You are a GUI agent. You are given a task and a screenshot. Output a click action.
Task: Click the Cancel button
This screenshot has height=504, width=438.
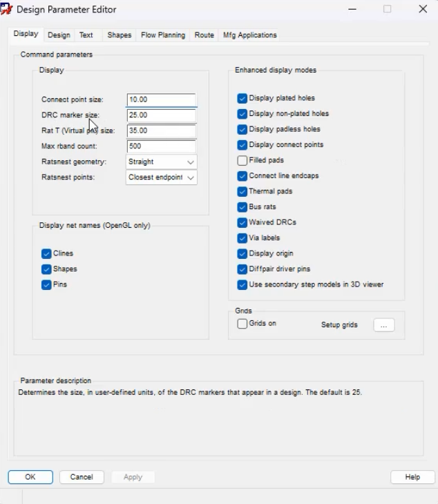coord(82,477)
